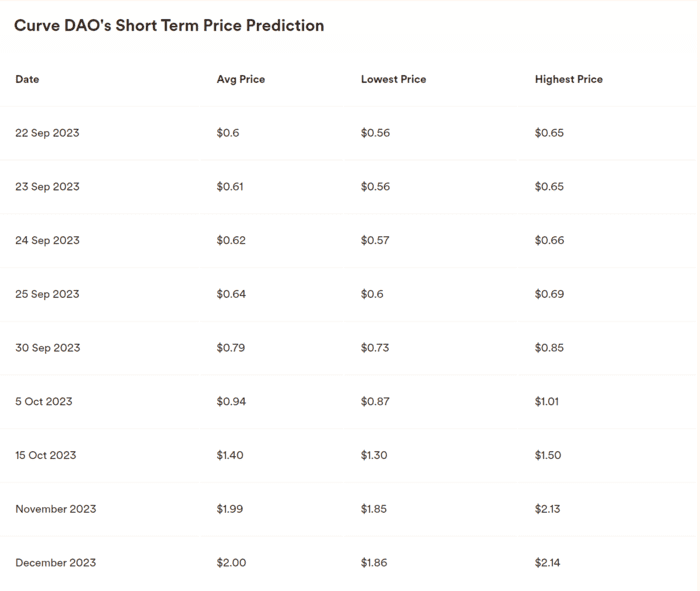Click the Avg Price column header
This screenshot has height=591, width=700.
pos(241,79)
